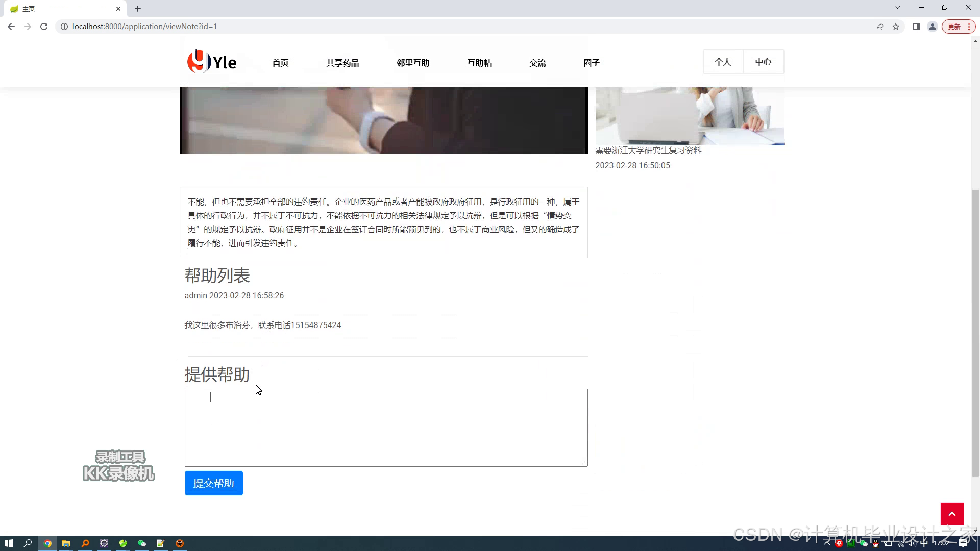Viewport: 980px width, 551px height.
Task: Go back using browser back arrow
Action: coord(11,27)
